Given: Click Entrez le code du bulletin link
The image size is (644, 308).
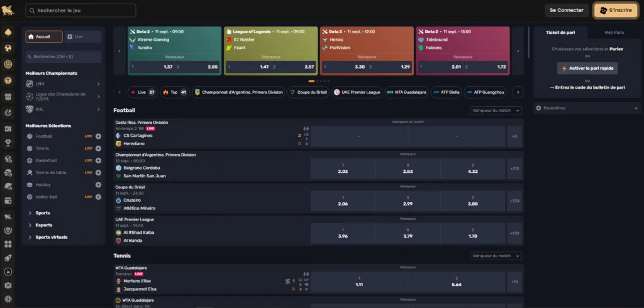Looking at the screenshot, I should point(587,87).
